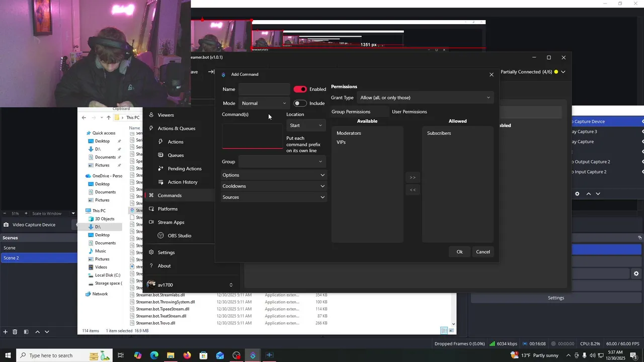
Task: Go back in File Explorer
Action: coord(84,118)
